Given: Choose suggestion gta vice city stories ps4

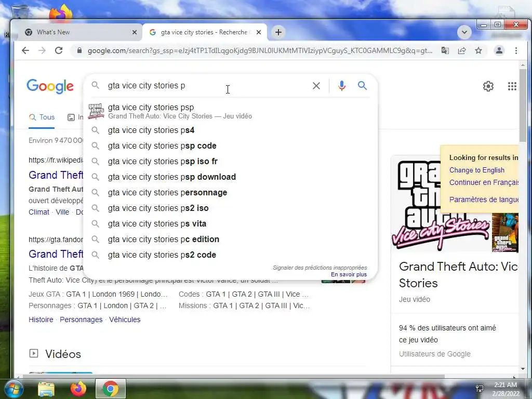Looking at the screenshot, I should coord(230,130).
